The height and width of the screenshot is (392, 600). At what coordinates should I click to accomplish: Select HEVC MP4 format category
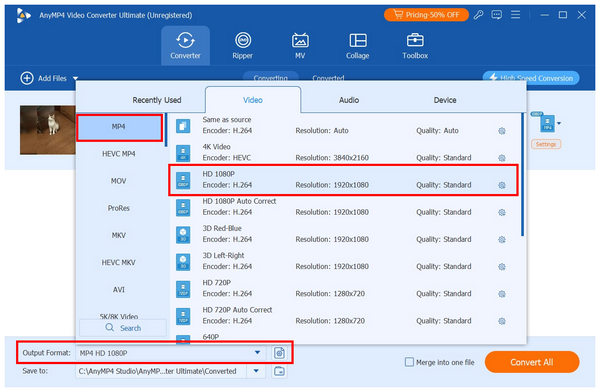[119, 154]
